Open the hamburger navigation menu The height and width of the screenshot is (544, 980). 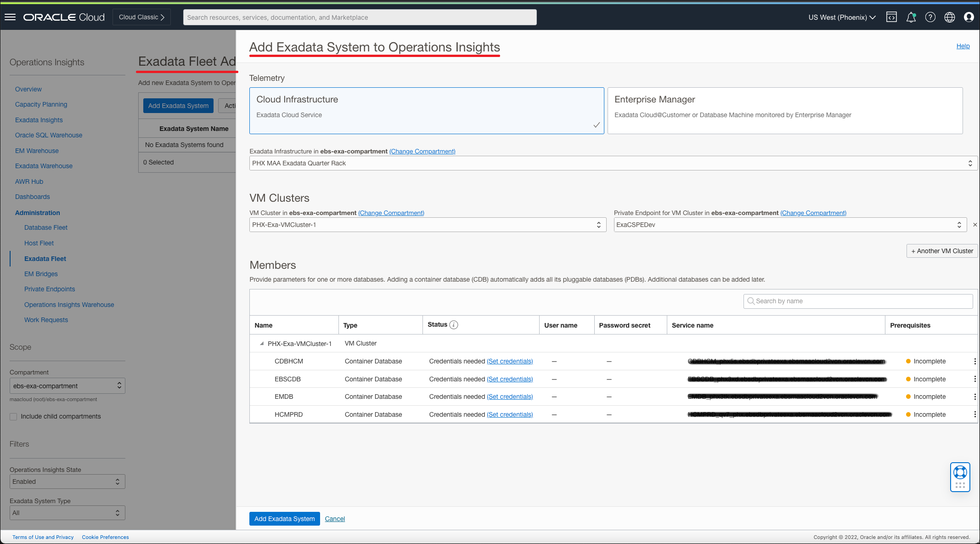click(10, 17)
